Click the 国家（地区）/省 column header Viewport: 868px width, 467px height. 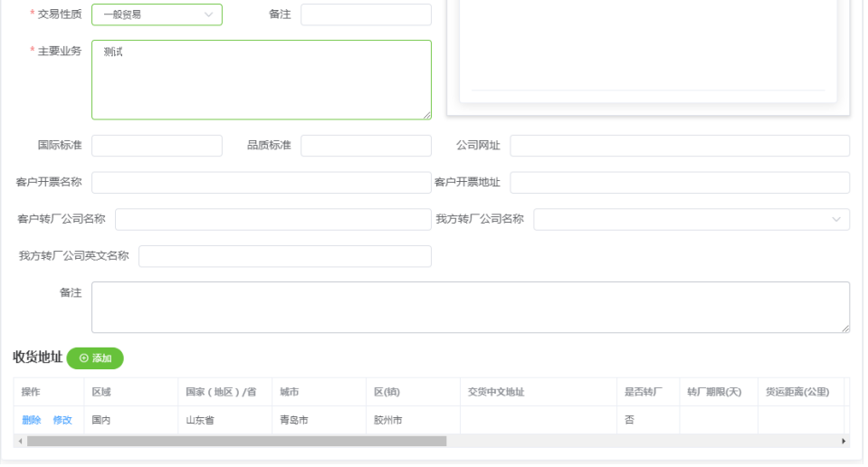pos(225,392)
